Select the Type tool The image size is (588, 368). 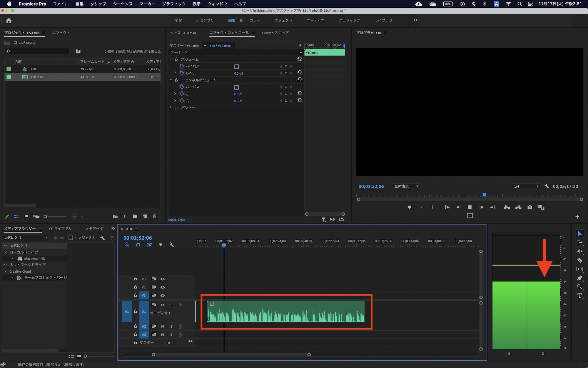pyautogui.click(x=579, y=296)
